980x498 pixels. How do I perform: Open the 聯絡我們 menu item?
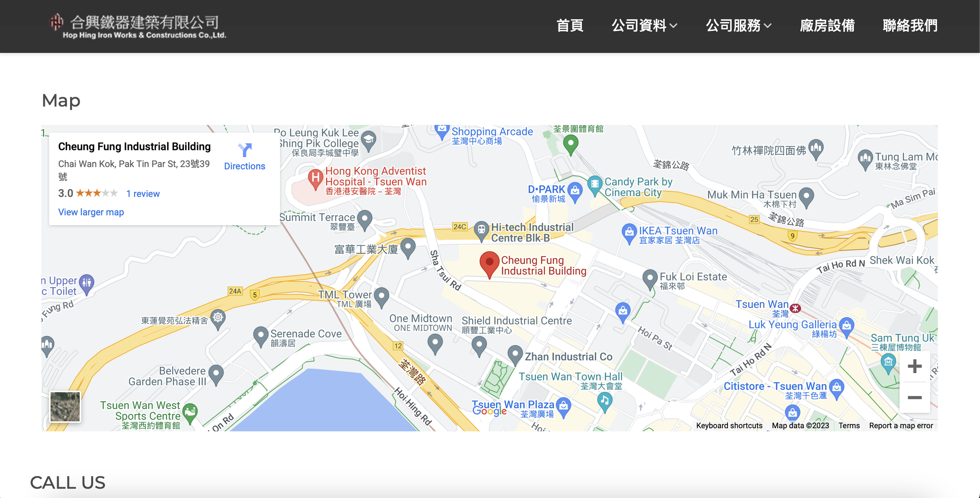[x=910, y=26]
